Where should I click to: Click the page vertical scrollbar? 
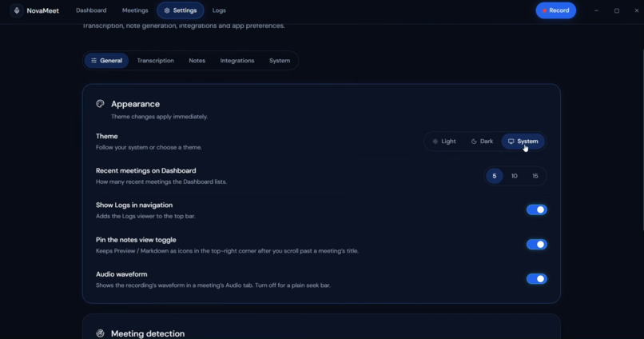tap(642, 140)
